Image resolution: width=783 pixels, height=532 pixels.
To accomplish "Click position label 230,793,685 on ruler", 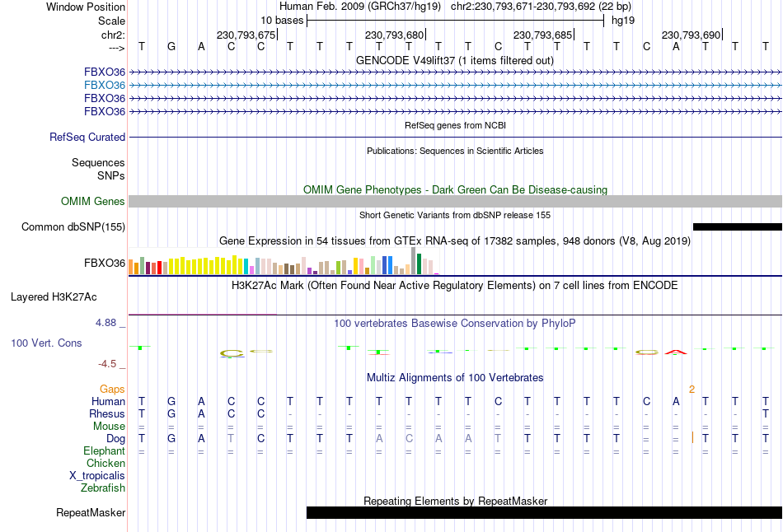I will 542,35.
